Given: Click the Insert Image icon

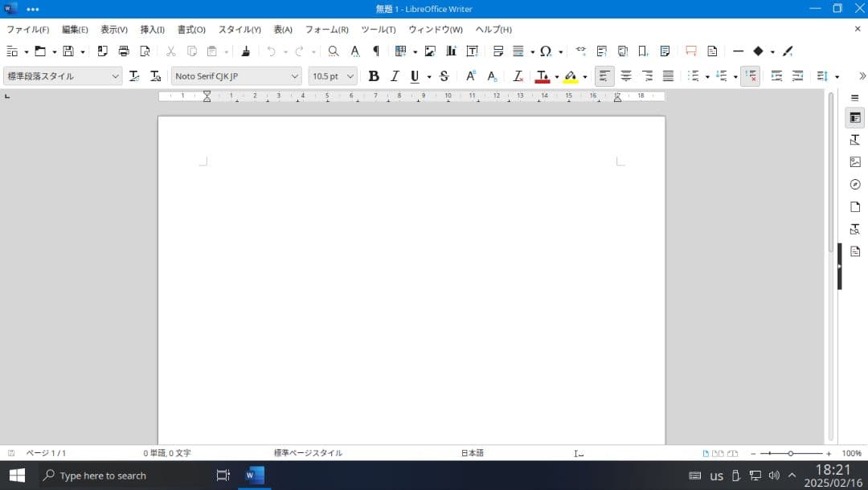Looking at the screenshot, I should point(430,51).
